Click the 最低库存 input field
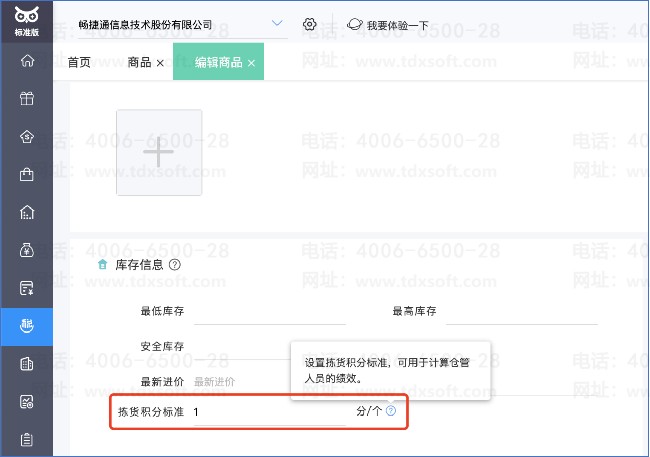650x457 pixels. pyautogui.click(x=270, y=312)
